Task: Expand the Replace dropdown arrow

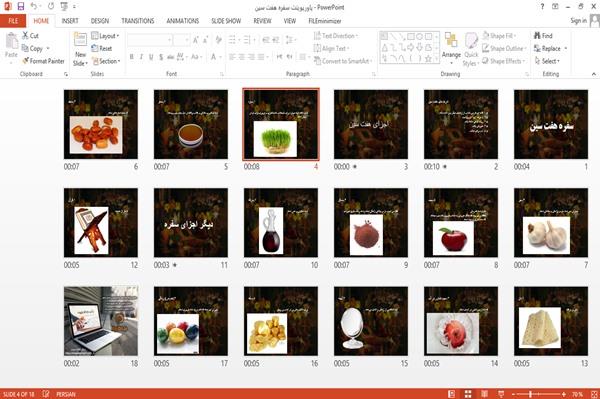Action: tap(566, 49)
